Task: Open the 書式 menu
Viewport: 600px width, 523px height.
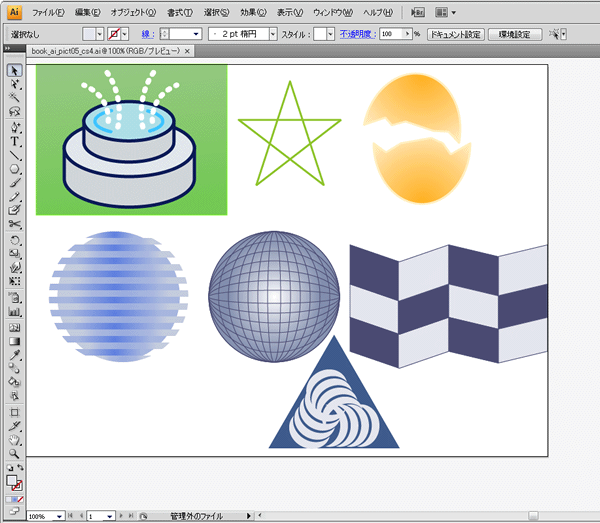Action: coord(179,13)
